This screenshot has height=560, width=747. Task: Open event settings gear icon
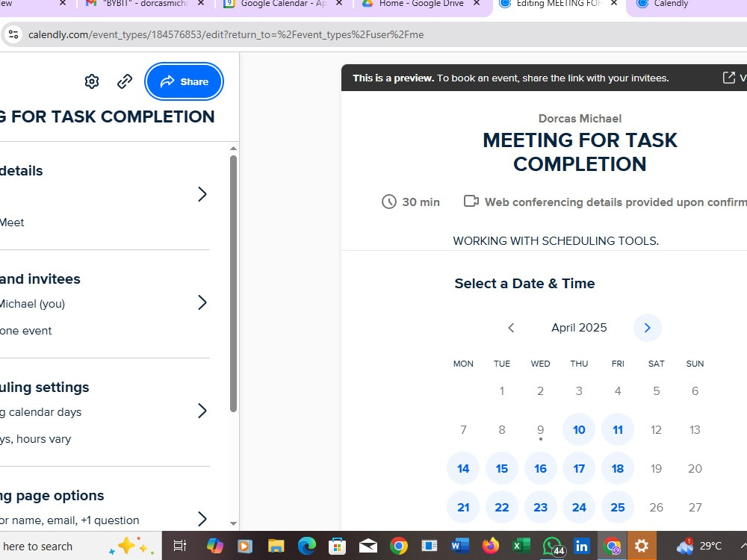coord(92,81)
